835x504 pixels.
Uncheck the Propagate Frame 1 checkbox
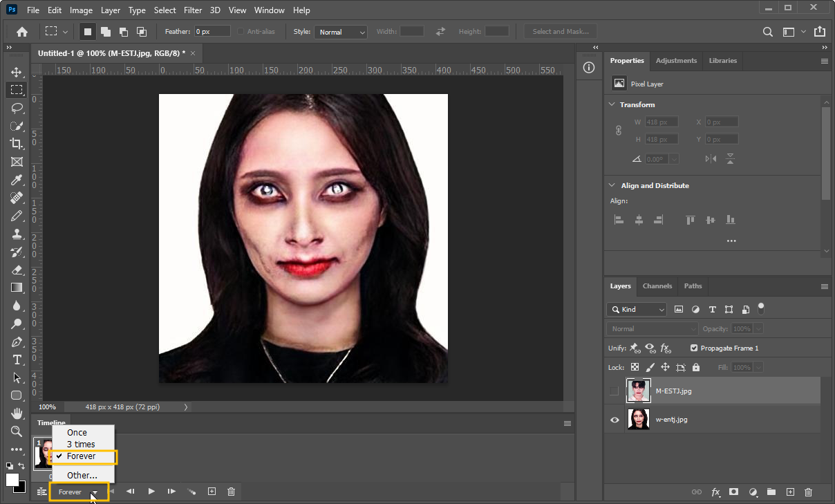(694, 348)
